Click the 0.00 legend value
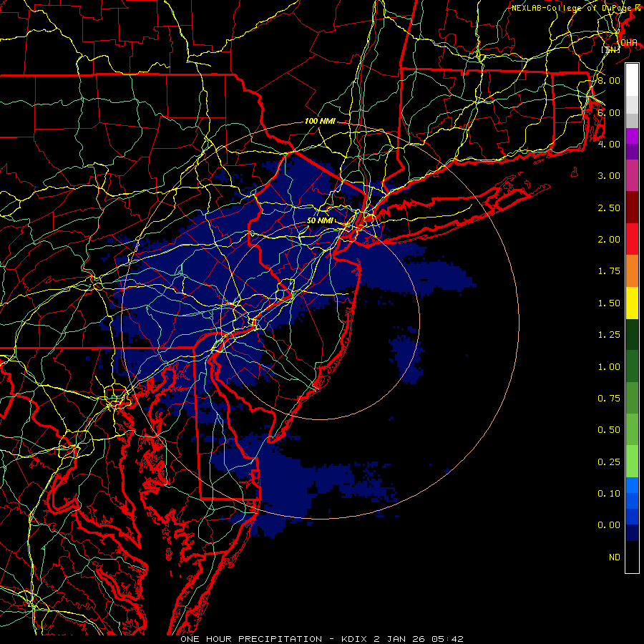This screenshot has width=644, height=644. pos(609,525)
